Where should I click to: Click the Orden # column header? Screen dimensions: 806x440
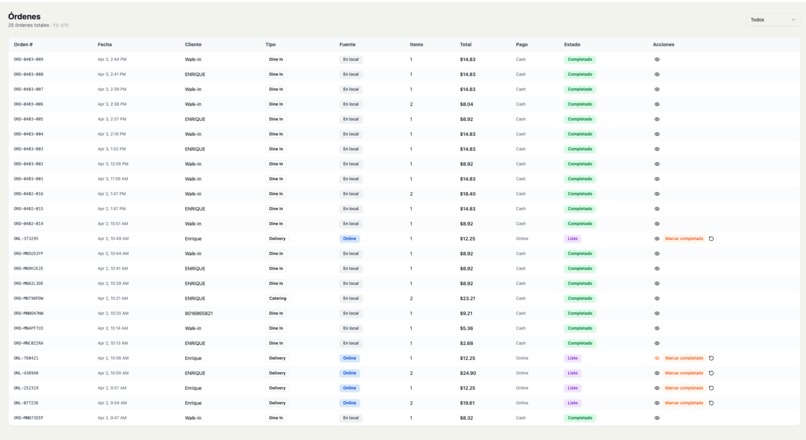(x=23, y=45)
